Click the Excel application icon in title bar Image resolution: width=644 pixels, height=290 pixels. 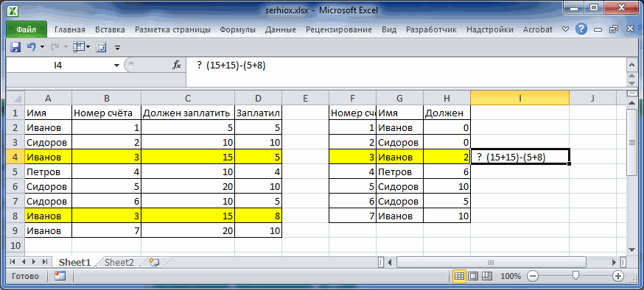[13, 10]
